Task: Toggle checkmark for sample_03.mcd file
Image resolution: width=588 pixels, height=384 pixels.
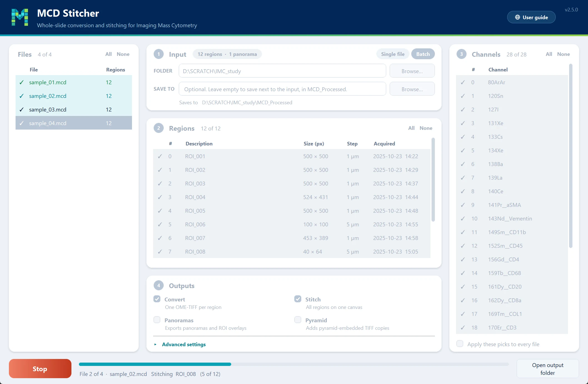Action: pyautogui.click(x=21, y=110)
